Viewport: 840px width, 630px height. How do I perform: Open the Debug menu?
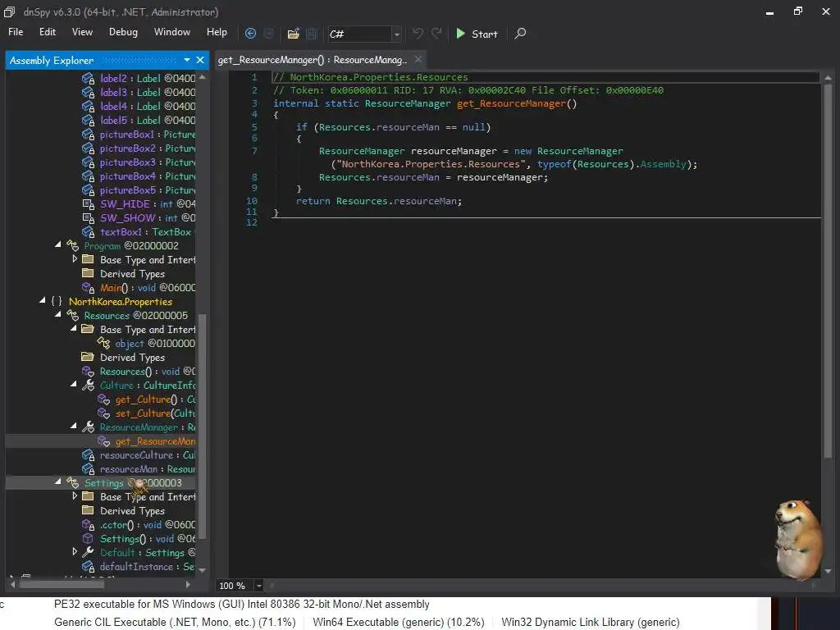(123, 32)
